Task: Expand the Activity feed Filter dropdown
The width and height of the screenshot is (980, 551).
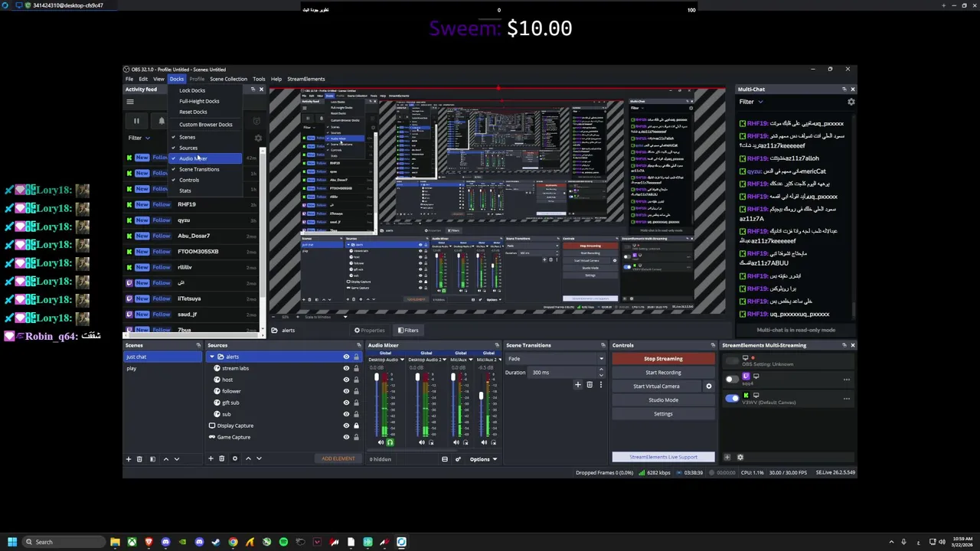Action: click(x=139, y=138)
